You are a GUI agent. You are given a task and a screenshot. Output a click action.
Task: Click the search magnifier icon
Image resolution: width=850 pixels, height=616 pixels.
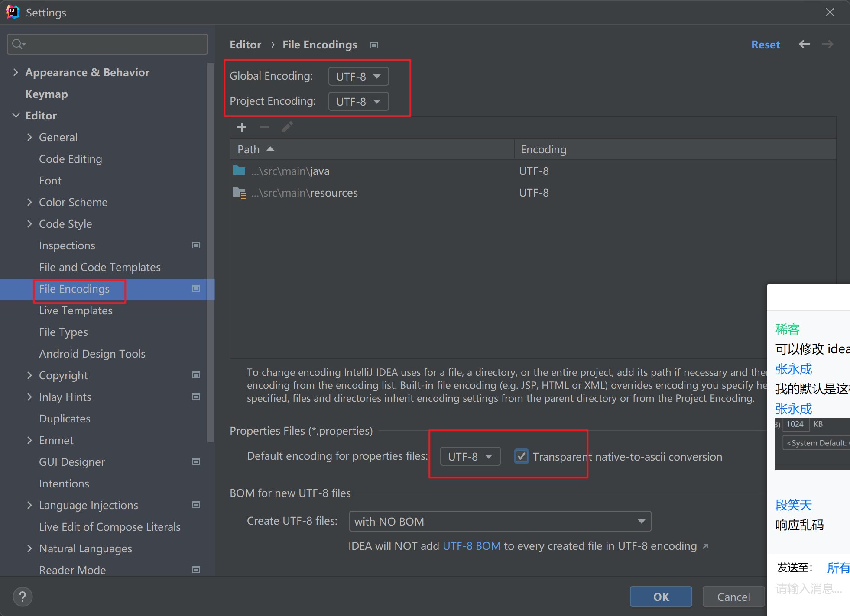(x=18, y=44)
